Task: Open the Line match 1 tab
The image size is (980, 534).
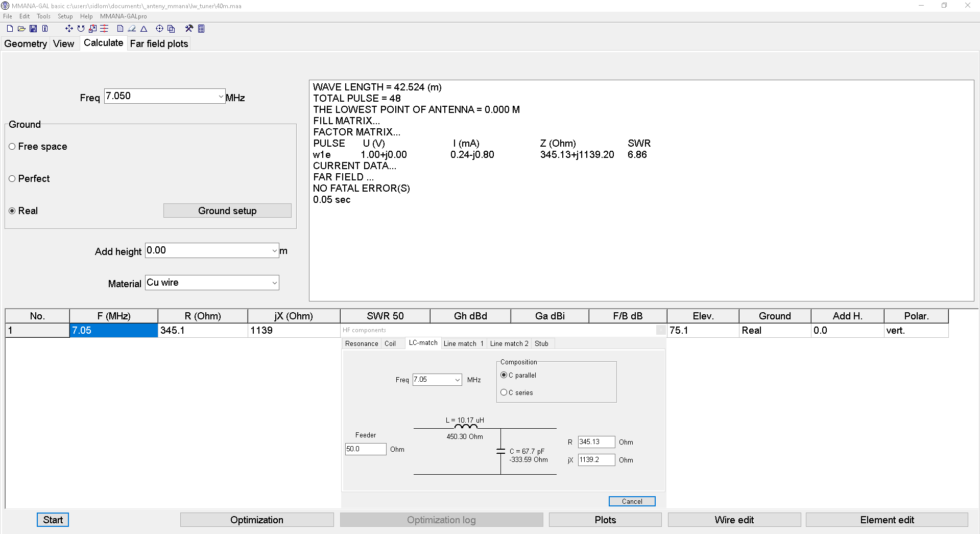Action: [x=463, y=343]
